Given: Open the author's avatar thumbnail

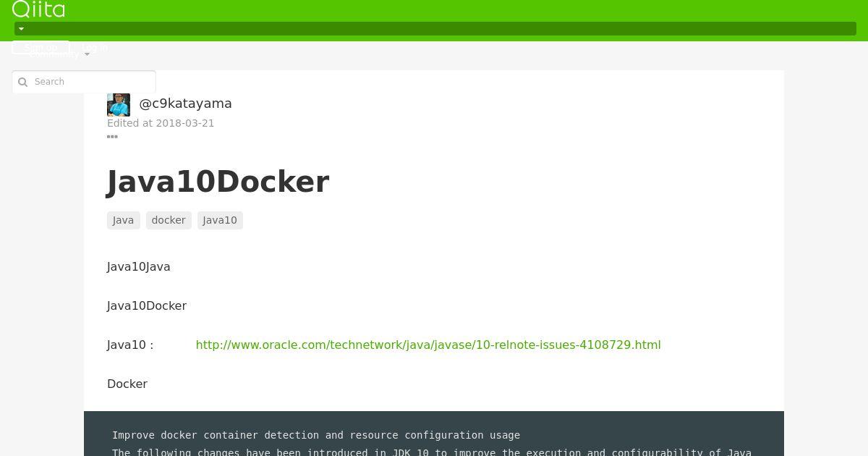Looking at the screenshot, I should pos(119,105).
